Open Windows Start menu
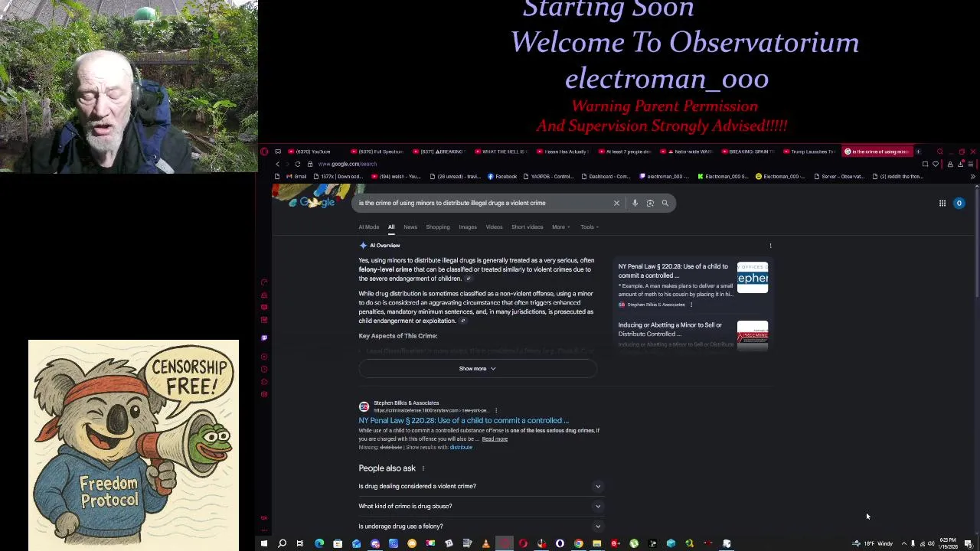980x551 pixels. pyautogui.click(x=264, y=544)
